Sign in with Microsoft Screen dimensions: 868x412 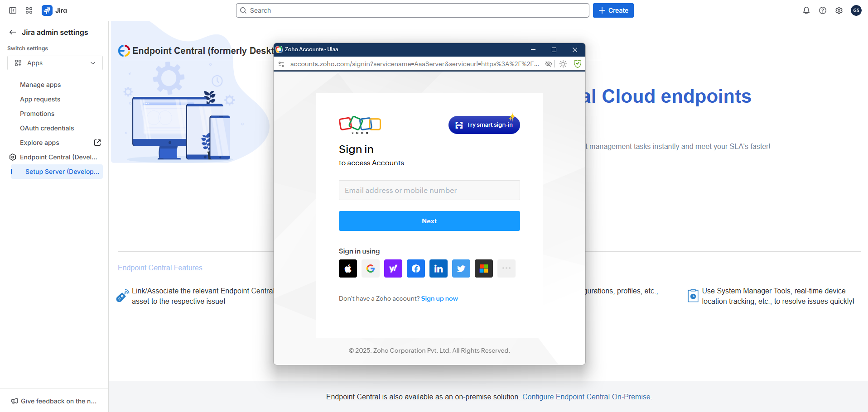(484, 268)
